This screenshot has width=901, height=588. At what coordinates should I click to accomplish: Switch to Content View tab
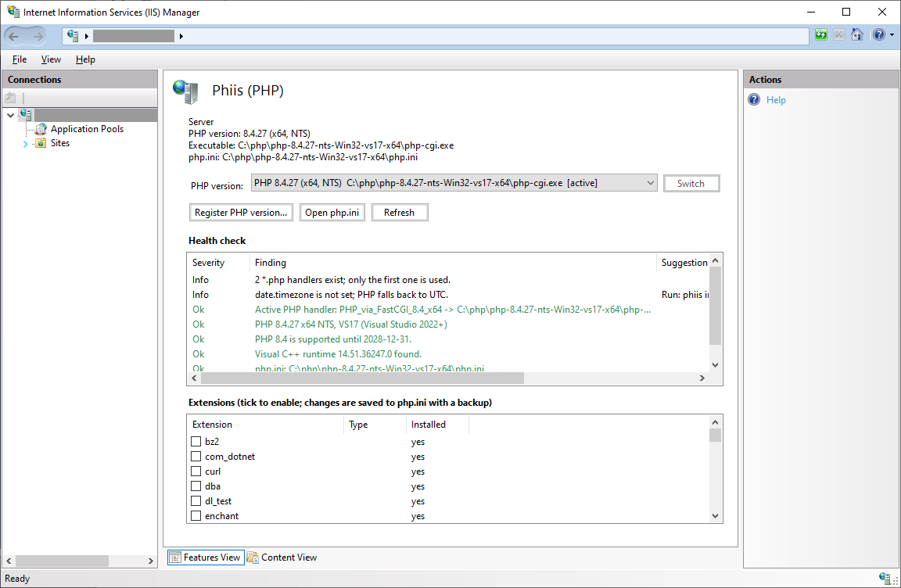(282, 558)
